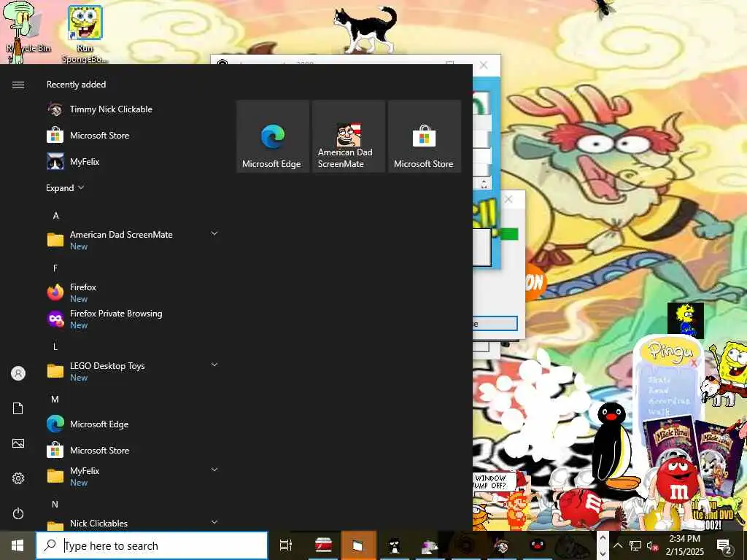Open the clock showing 2:34 PM

[684, 545]
